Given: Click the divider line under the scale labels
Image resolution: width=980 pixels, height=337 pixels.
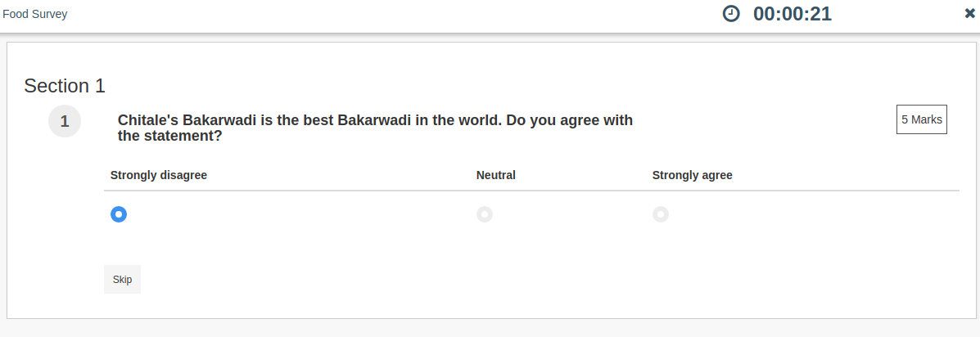Looking at the screenshot, I should [531, 191].
